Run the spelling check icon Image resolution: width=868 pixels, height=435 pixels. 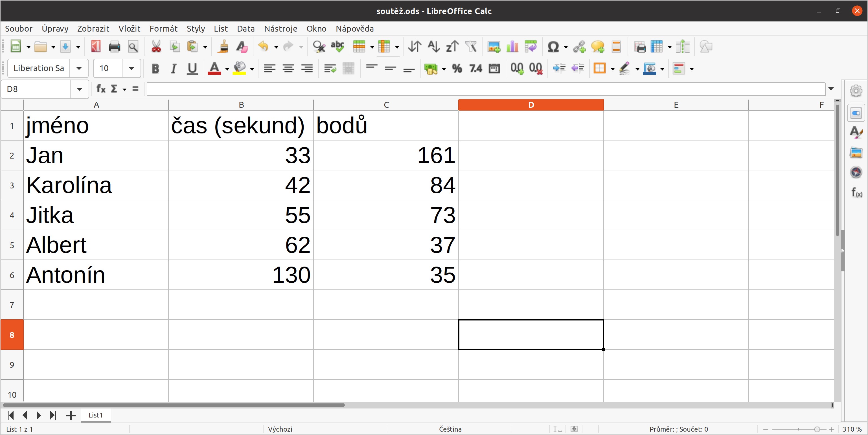(337, 47)
